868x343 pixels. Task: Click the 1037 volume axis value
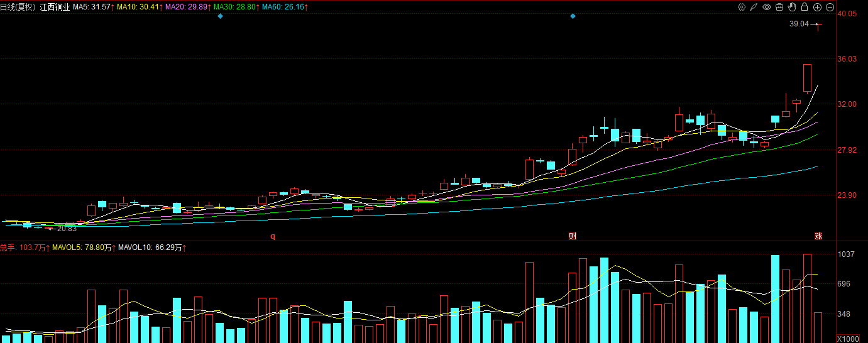point(847,254)
